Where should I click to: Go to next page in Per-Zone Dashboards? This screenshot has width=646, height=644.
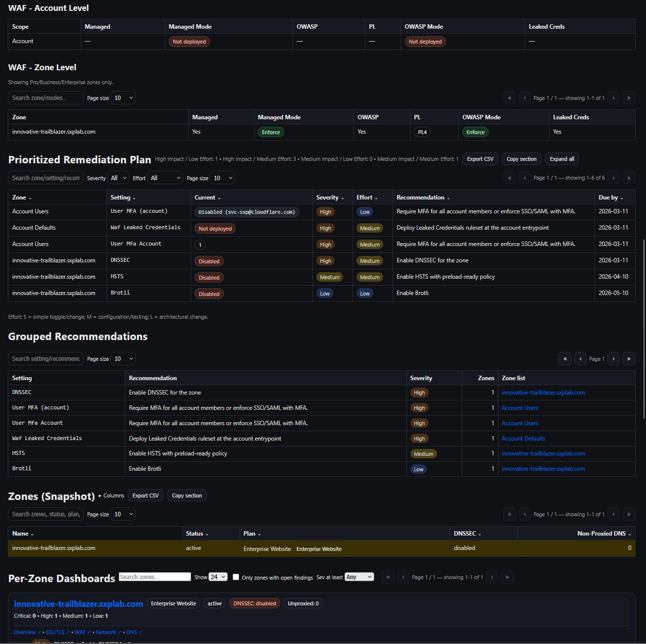(x=492, y=577)
